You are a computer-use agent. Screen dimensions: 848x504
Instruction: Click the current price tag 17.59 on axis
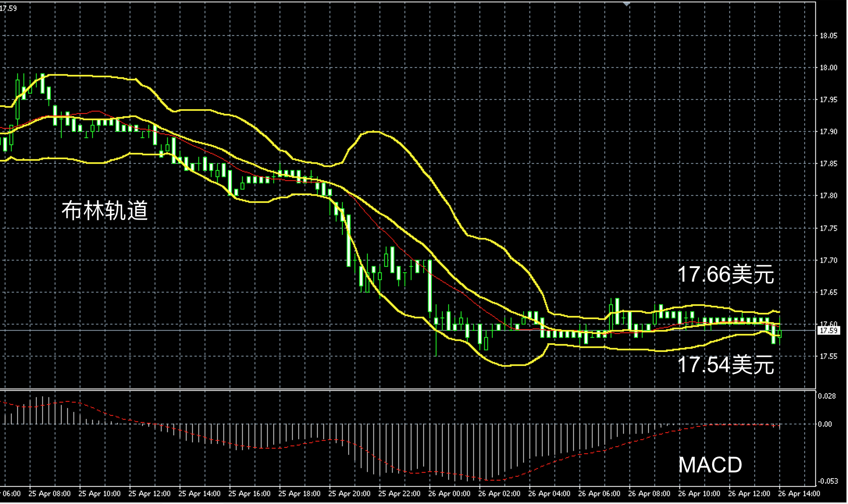[828, 330]
